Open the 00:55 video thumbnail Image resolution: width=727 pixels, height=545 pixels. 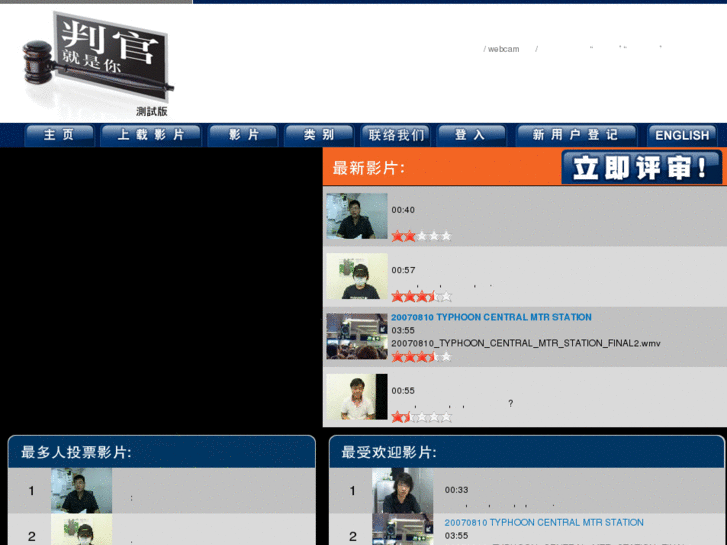[357, 397]
